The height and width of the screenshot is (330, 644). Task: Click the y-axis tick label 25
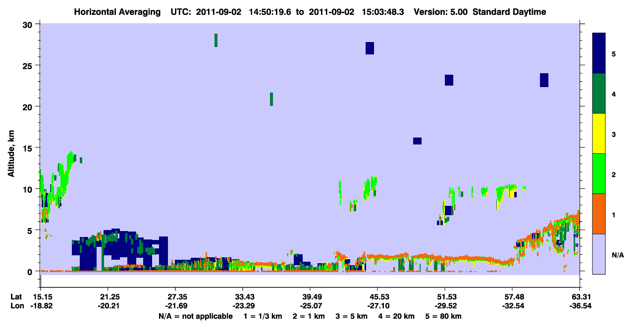(28, 65)
